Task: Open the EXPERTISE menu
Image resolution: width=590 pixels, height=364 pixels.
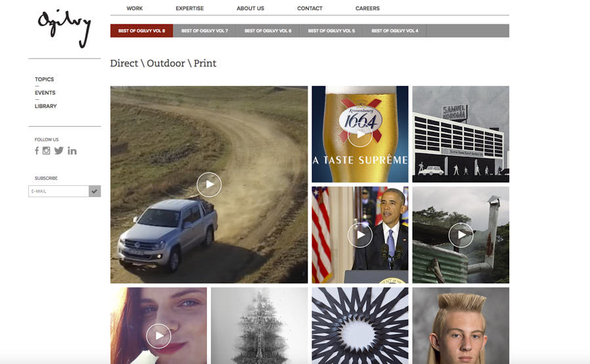Action: (x=190, y=9)
